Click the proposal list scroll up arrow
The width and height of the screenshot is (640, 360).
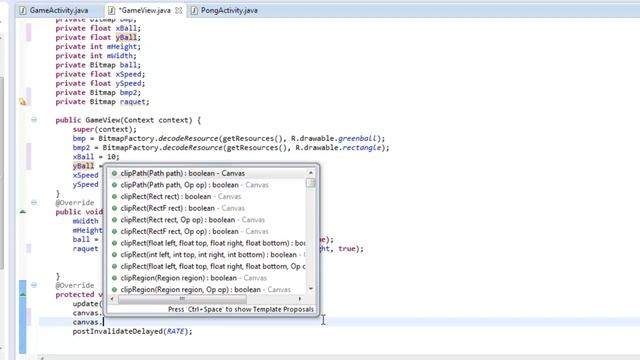coord(311,173)
